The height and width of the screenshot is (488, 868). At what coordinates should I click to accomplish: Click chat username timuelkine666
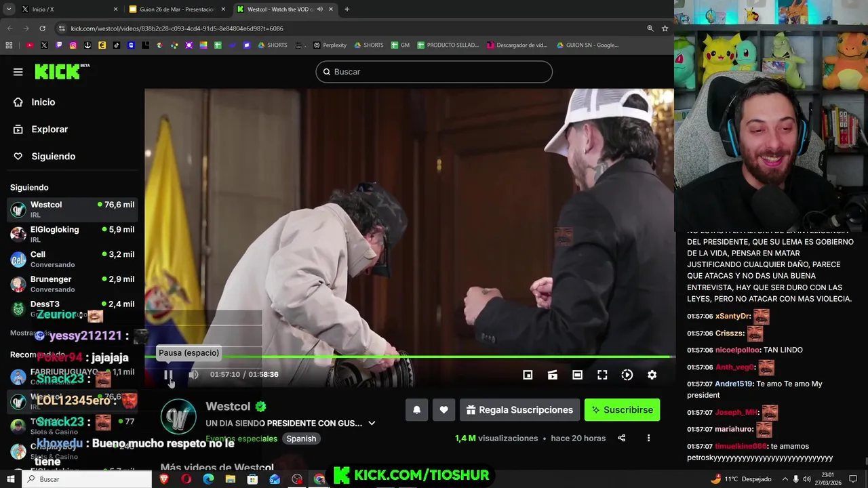click(741, 446)
